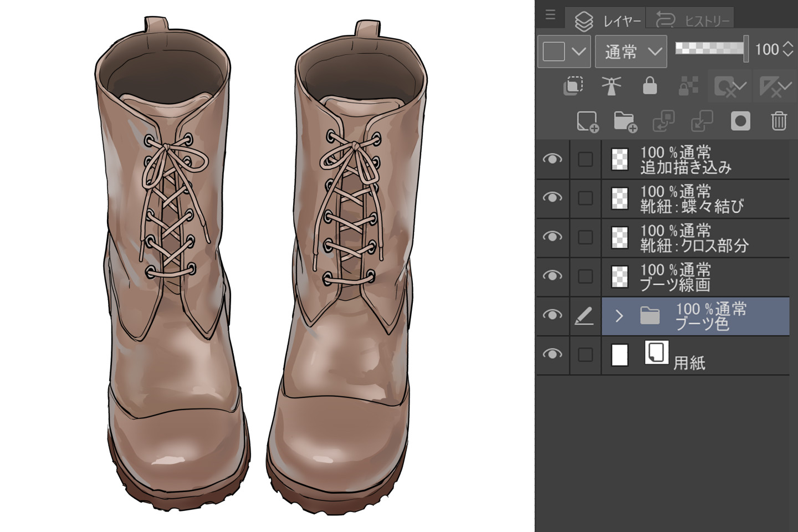Open the 通常 blending mode dropdown
Screen dimensions: 798x532
631,52
